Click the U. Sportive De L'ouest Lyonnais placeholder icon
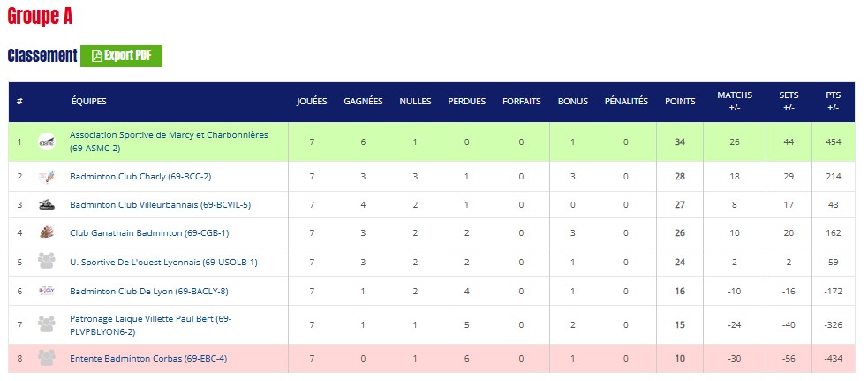This screenshot has width=868, height=381. (47, 262)
